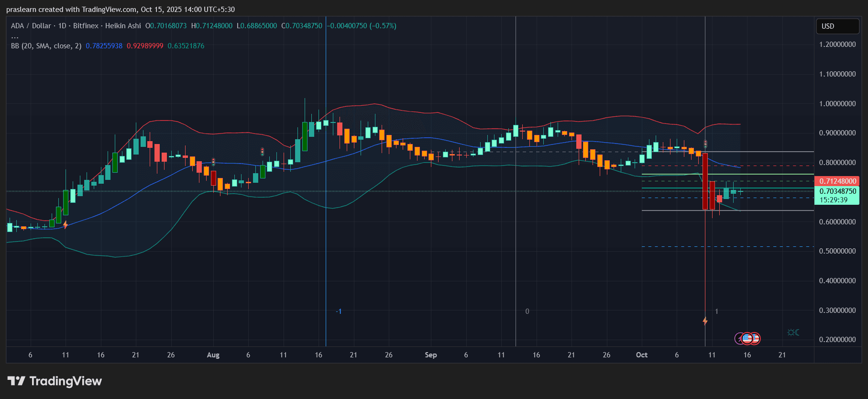868x399 pixels.
Task: Click the traffic light icon in early August
Action: tap(213, 162)
